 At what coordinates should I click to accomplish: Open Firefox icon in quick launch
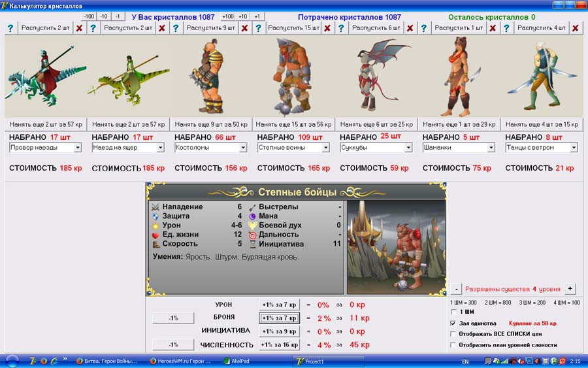point(44,361)
